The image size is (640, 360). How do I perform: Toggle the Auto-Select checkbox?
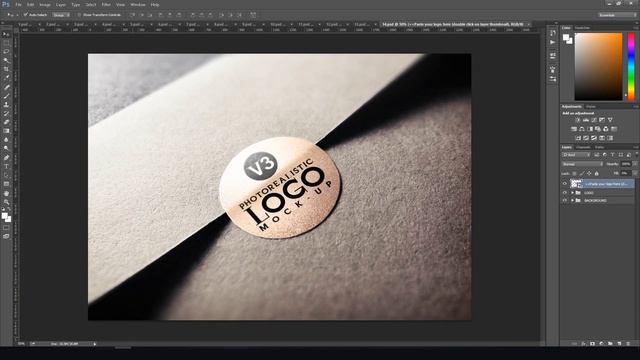(25, 15)
